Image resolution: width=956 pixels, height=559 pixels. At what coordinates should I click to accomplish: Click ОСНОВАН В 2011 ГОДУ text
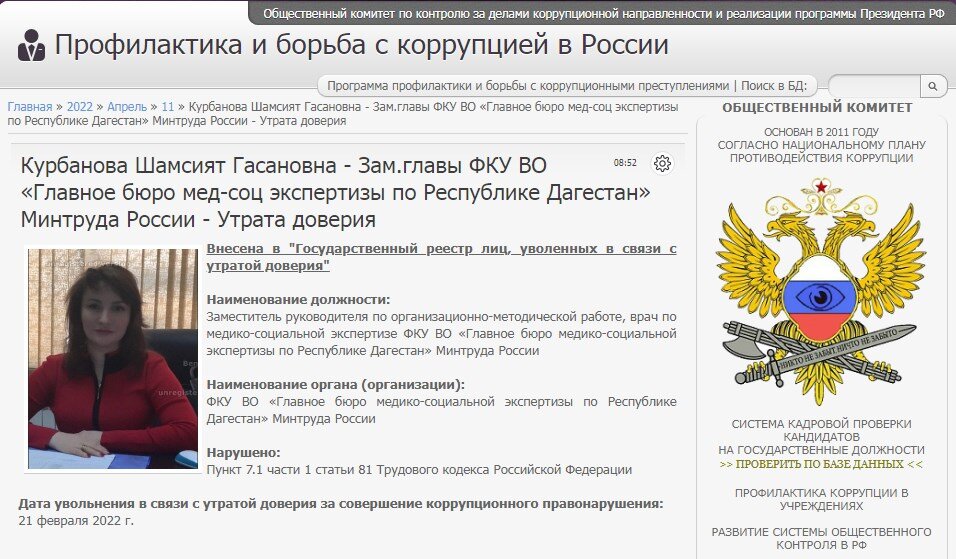(821, 132)
